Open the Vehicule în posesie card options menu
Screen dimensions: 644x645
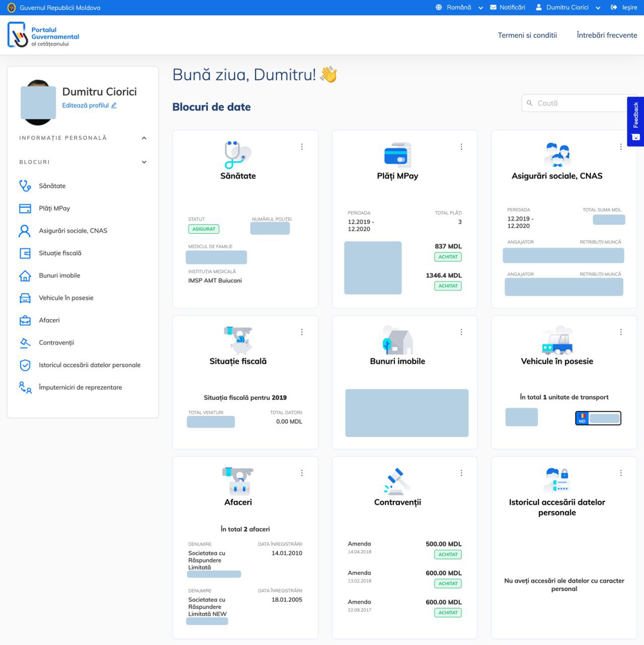(621, 332)
